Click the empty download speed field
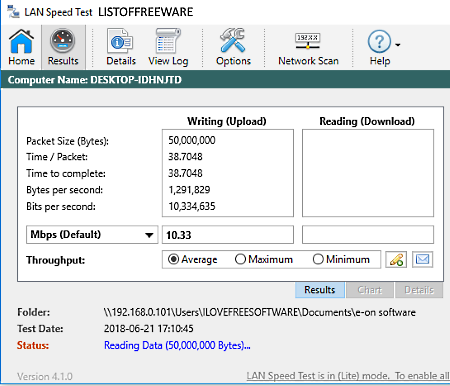This screenshot has height=386, width=450. pyautogui.click(x=368, y=235)
